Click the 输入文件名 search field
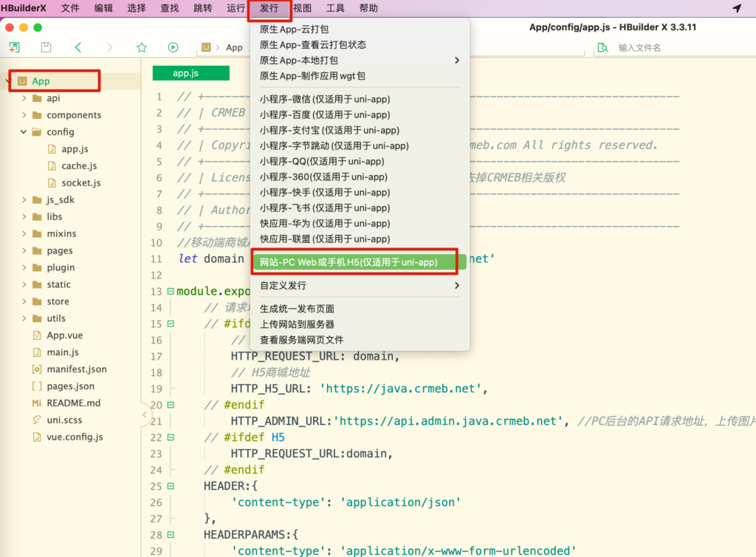Image resolution: width=756 pixels, height=557 pixels. point(639,48)
